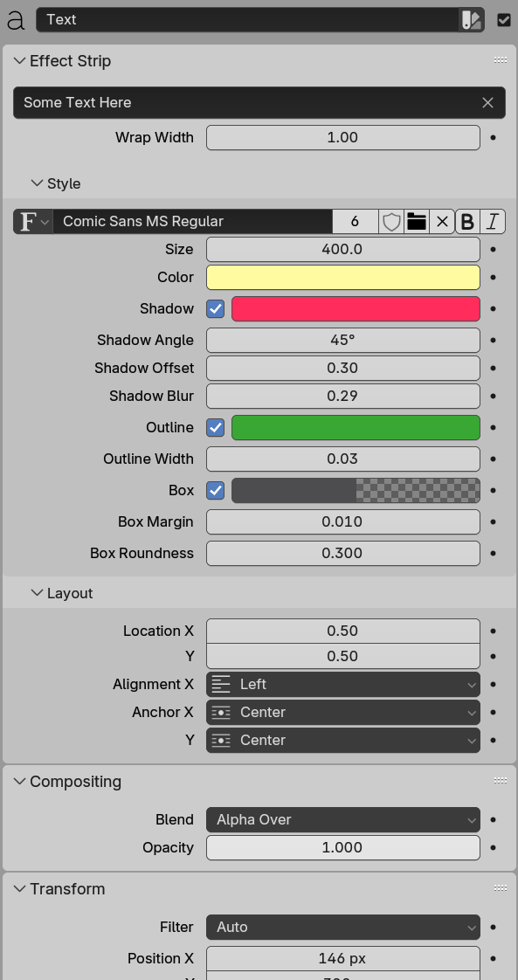518x980 pixels.
Task: Collapse the Layout subpanel
Action: pos(38,593)
